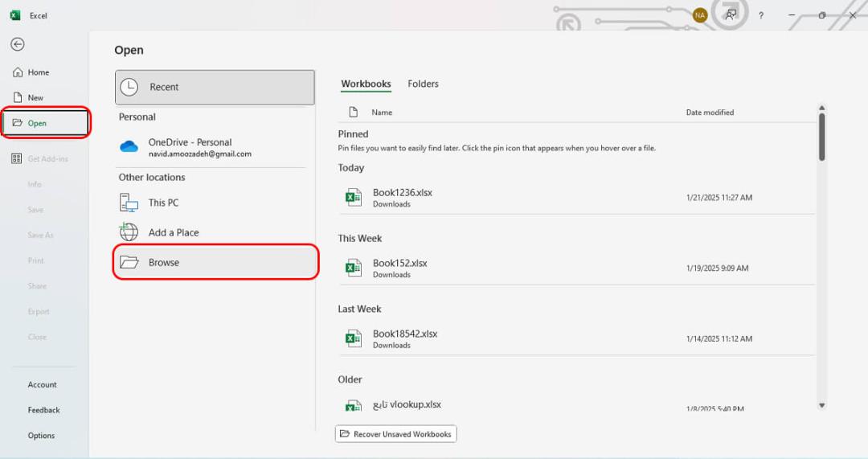The image size is (868, 459).
Task: Switch to the Folders tab
Action: point(423,84)
